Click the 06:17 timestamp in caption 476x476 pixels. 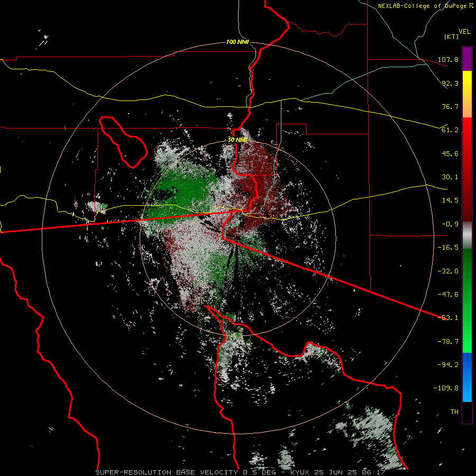(375, 472)
